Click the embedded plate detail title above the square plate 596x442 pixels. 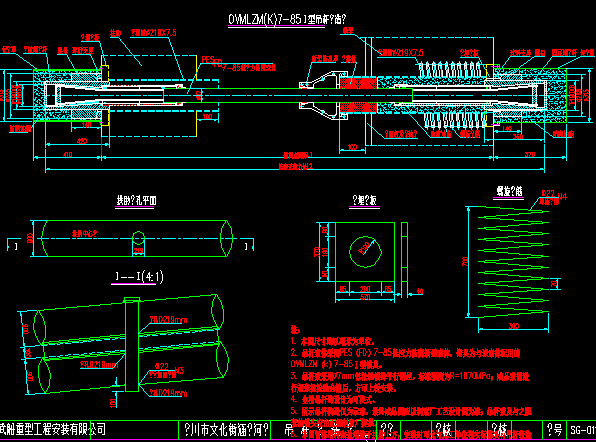[364, 200]
